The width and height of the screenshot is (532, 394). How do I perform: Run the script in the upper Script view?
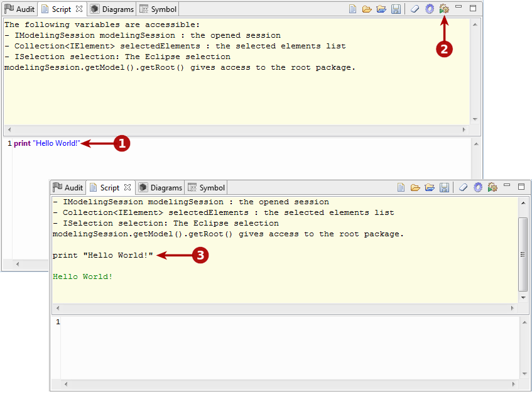pos(444,9)
